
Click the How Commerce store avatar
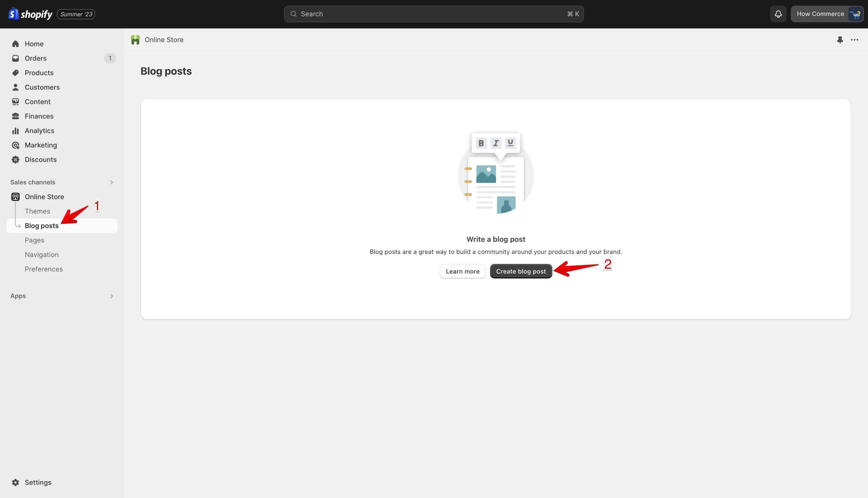point(855,14)
